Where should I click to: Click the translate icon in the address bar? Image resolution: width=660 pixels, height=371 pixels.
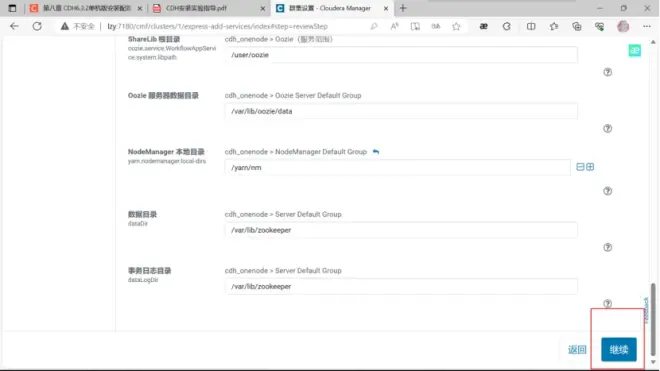[x=436, y=26]
